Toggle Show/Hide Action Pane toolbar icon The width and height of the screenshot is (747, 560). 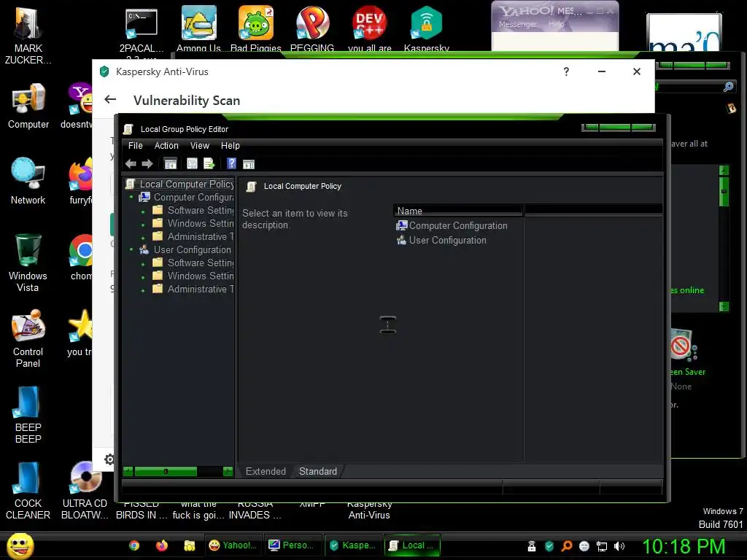249,164
